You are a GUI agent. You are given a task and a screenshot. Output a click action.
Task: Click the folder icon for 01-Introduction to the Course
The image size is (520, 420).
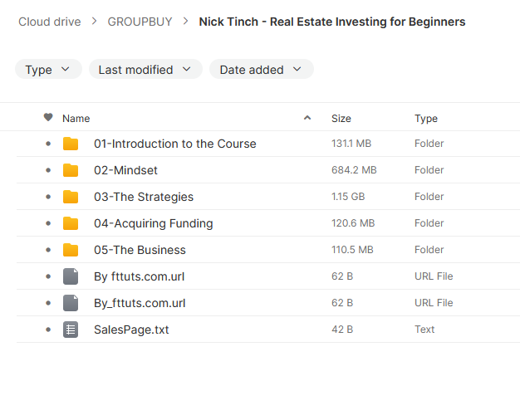tap(71, 144)
